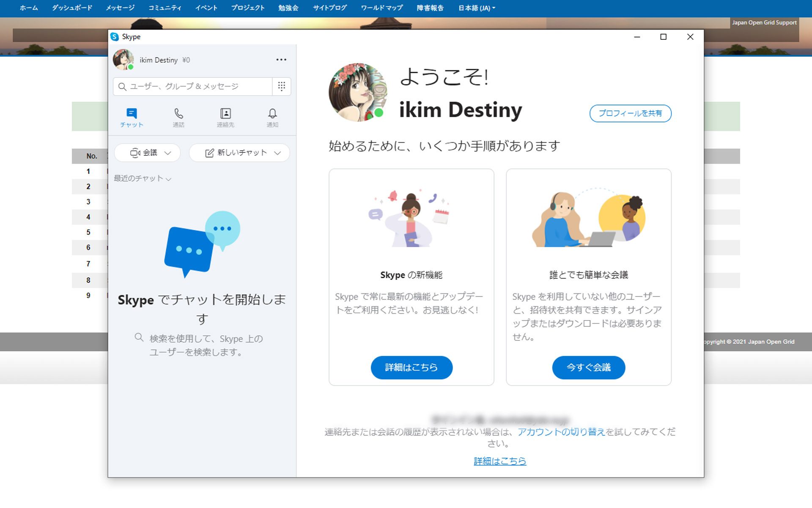This screenshot has height=508, width=812.
Task: Collapse the Recent Chats (最近のチャット) section
Action: pyautogui.click(x=143, y=178)
